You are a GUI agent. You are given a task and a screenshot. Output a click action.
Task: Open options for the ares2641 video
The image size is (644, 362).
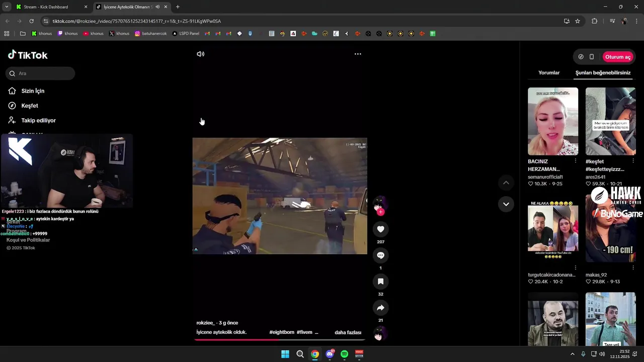click(633, 161)
